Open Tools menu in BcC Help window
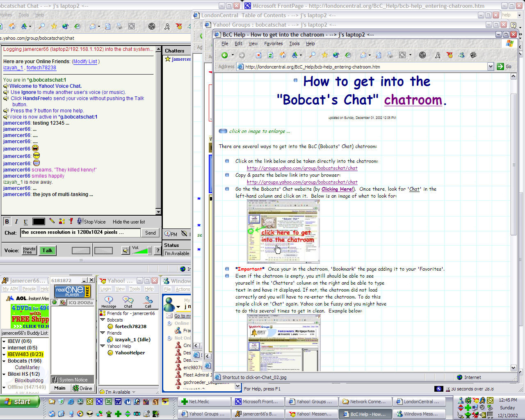Screen dimensions: 525x420 pos(294,43)
